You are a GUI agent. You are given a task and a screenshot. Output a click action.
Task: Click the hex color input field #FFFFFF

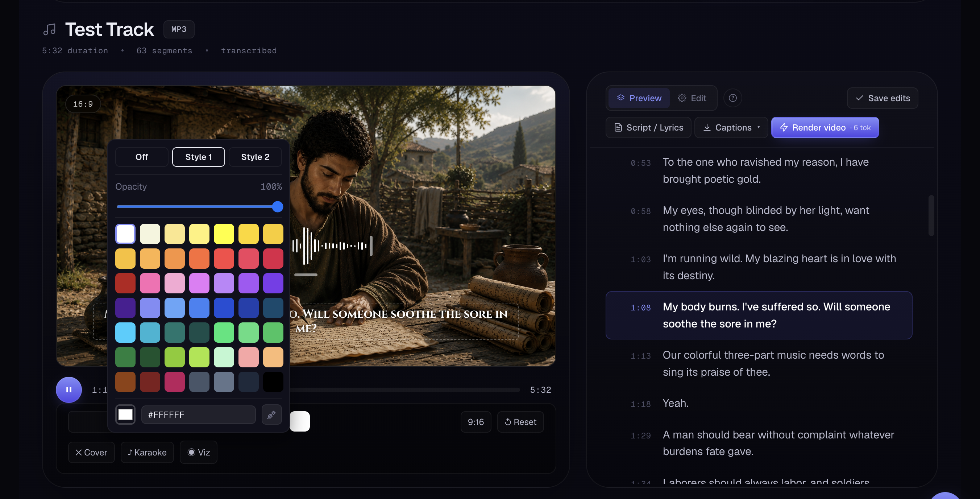(x=198, y=415)
